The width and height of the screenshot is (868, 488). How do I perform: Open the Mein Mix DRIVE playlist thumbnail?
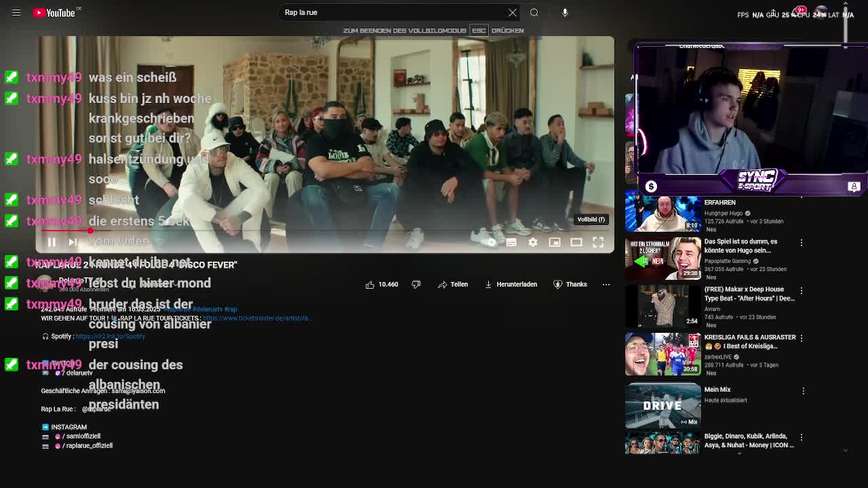(663, 405)
